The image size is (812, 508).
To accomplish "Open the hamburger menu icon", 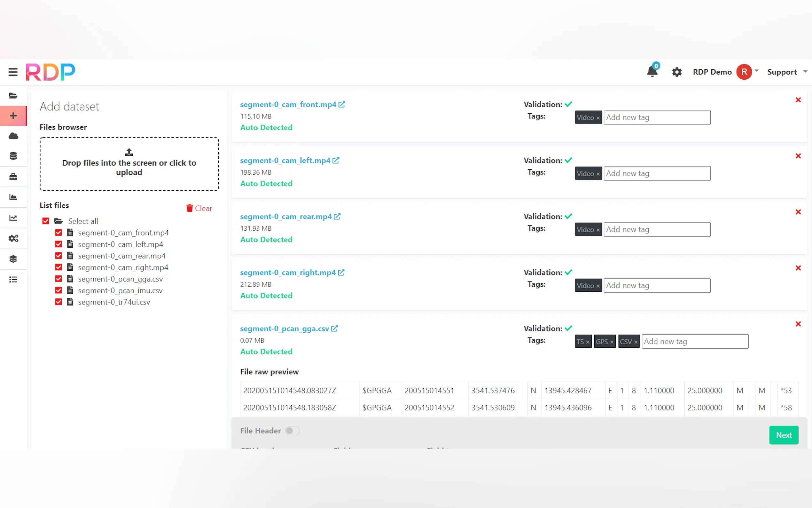I will [13, 72].
